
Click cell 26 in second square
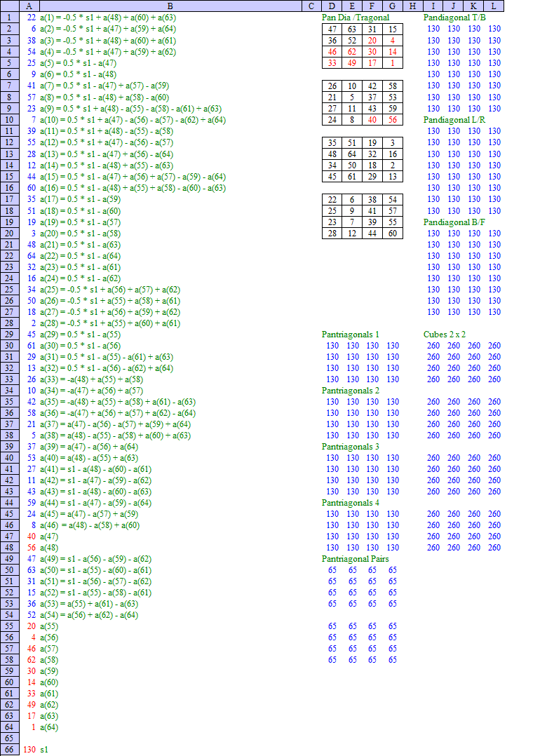click(332, 86)
